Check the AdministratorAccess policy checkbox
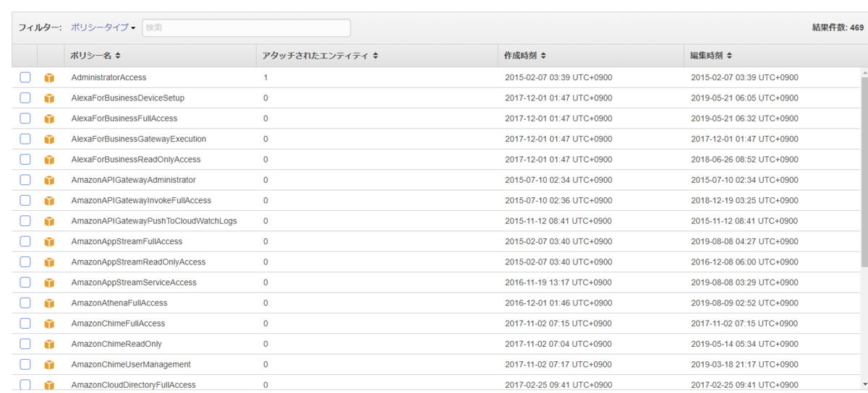This screenshot has height=393, width=868. 25,77
